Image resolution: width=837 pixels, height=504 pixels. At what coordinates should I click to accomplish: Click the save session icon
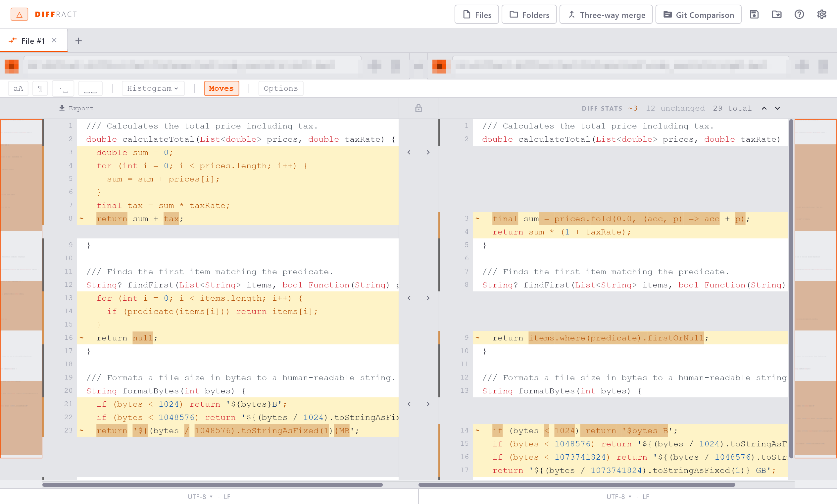click(x=754, y=14)
